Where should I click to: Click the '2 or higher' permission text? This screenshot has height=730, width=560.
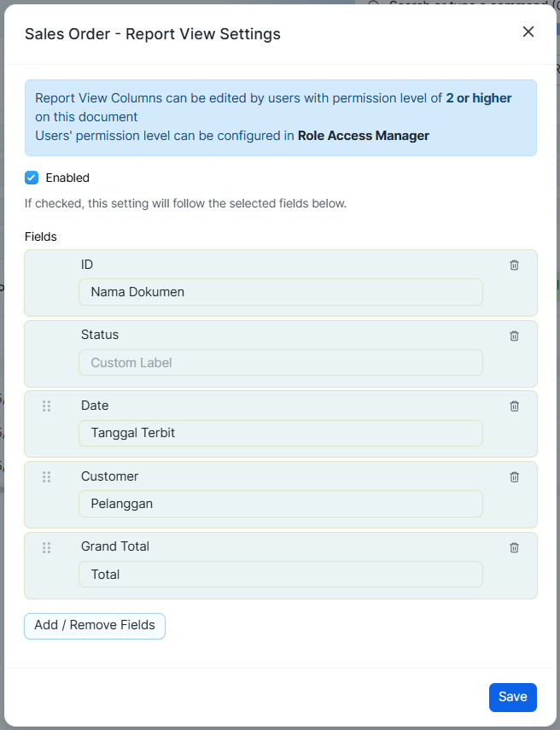(x=479, y=98)
